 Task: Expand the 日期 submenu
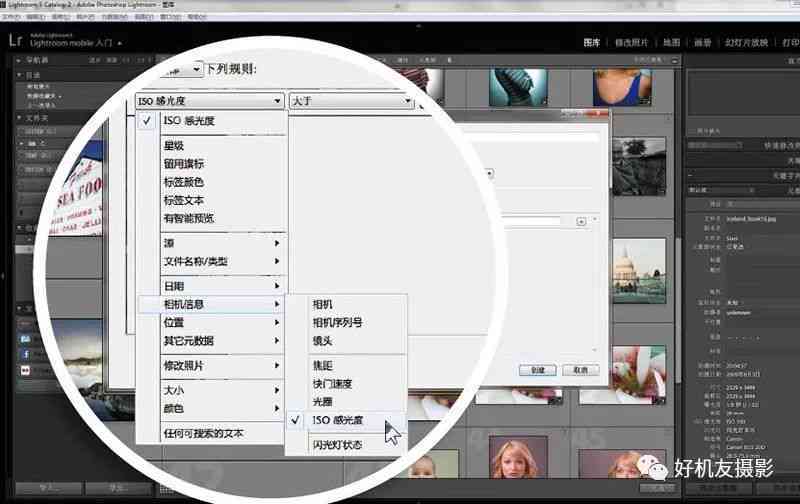point(223,286)
